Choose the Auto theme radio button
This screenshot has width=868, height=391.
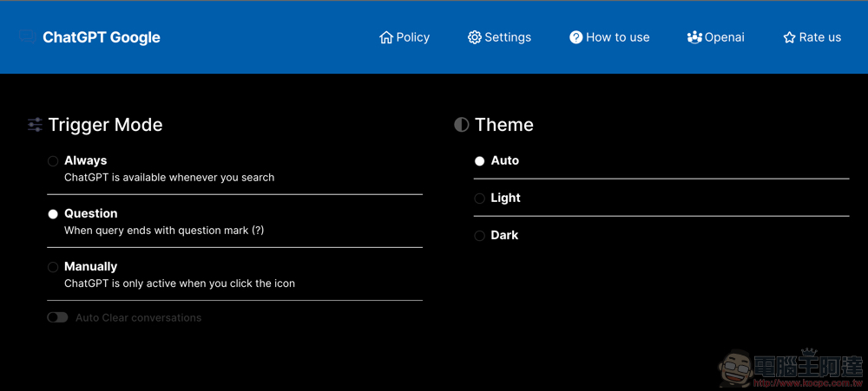pyautogui.click(x=479, y=161)
